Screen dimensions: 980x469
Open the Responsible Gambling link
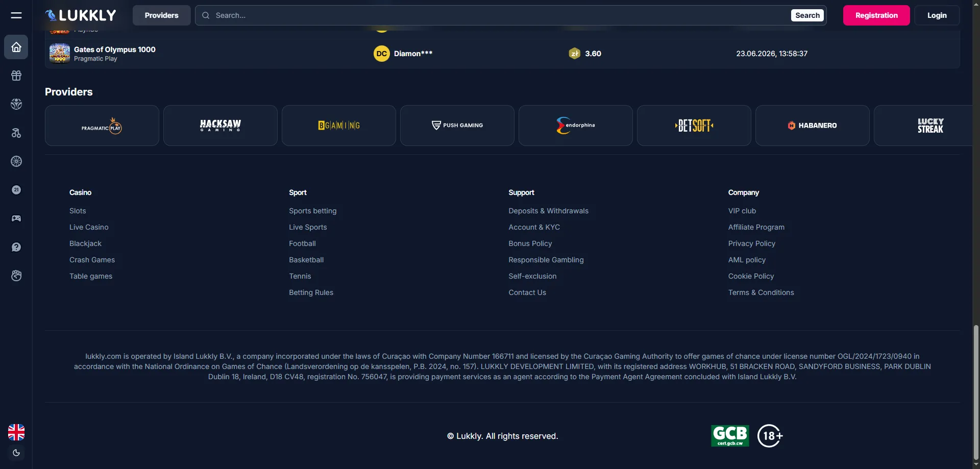point(546,260)
